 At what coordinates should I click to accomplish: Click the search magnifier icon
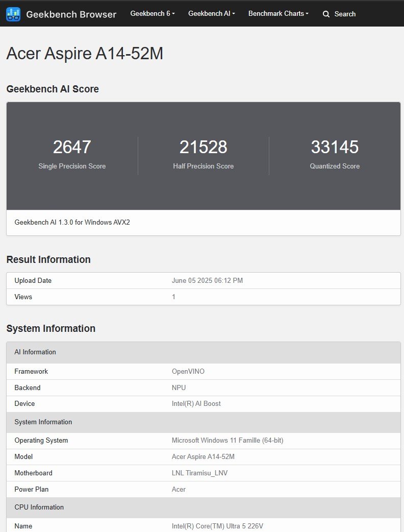326,14
